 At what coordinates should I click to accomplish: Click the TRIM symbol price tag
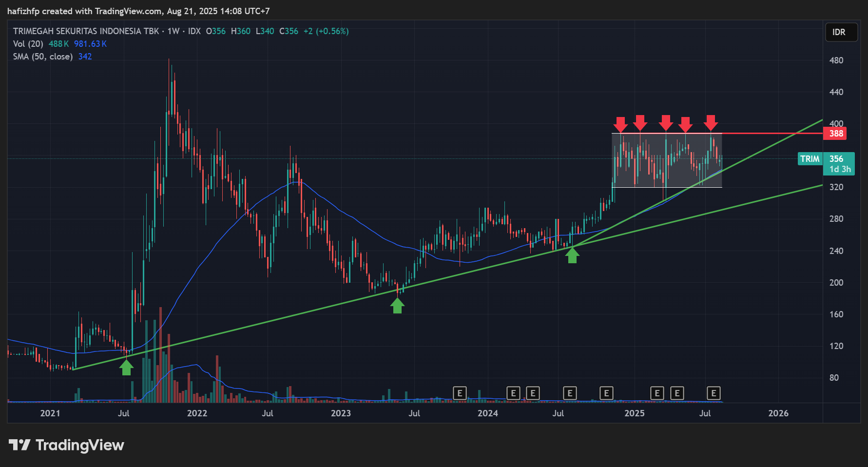[x=810, y=159]
